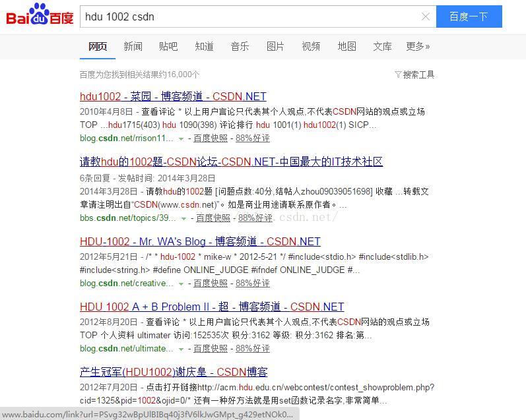The image size is (526, 420).
Task: Open result HDU-1002 - Mr. WA's Blog
Action: 200,241
